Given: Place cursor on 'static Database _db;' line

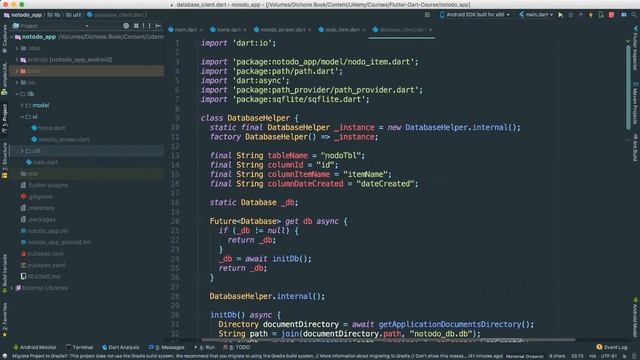Looking at the screenshot, I should 254,202.
